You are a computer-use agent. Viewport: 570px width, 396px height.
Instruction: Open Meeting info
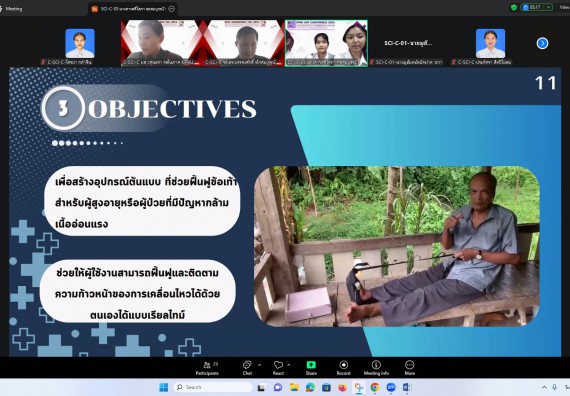(376, 368)
